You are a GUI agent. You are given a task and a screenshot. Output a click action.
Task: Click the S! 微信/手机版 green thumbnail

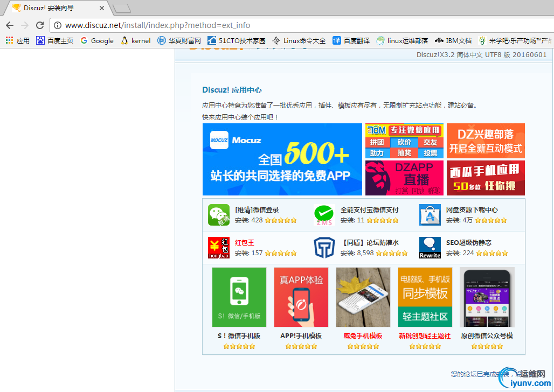pos(239,297)
